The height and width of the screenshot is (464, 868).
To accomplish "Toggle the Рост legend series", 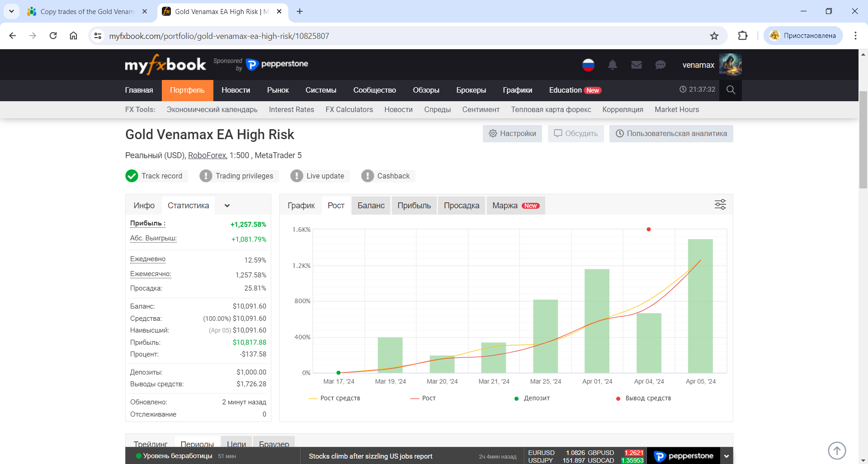I will point(423,398).
